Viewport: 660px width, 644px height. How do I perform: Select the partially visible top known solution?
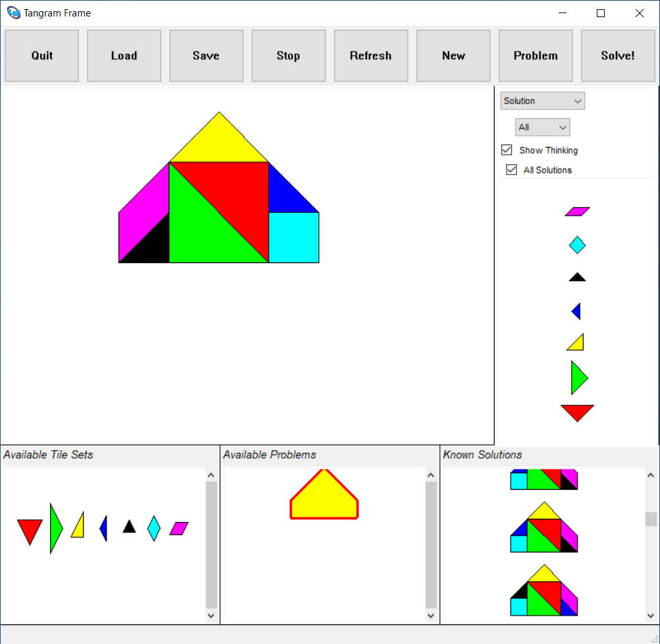pos(544,479)
